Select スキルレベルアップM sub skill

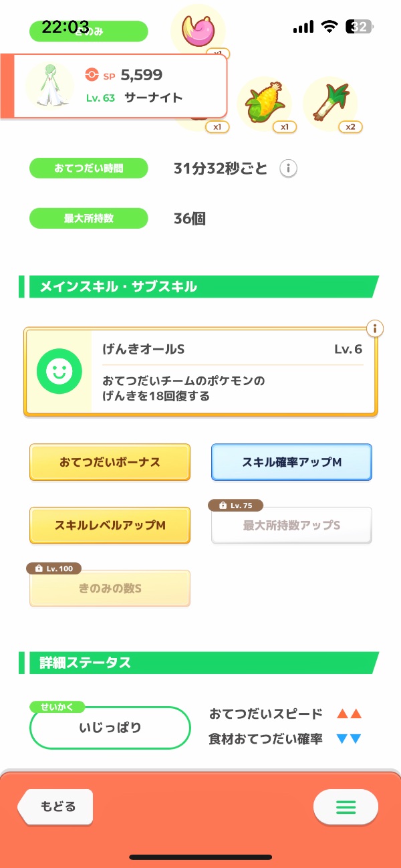(x=110, y=525)
